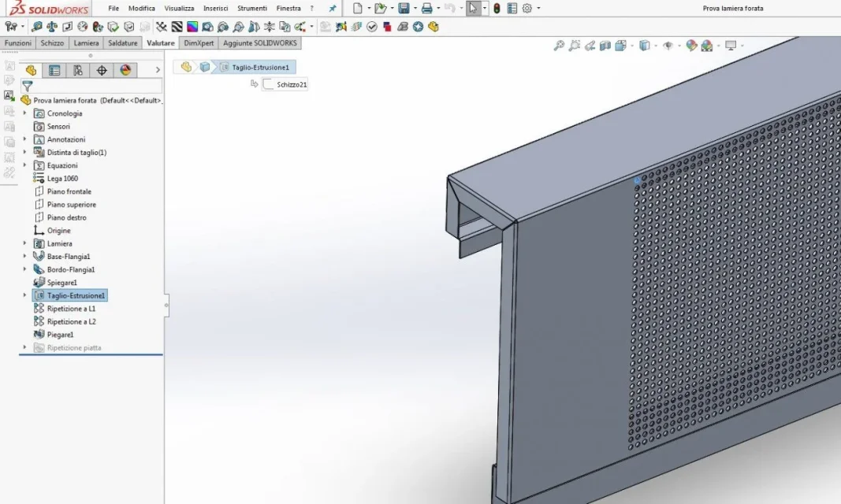The width and height of the screenshot is (841, 504).
Task: Open the Strumenti menu
Action: [x=252, y=8]
